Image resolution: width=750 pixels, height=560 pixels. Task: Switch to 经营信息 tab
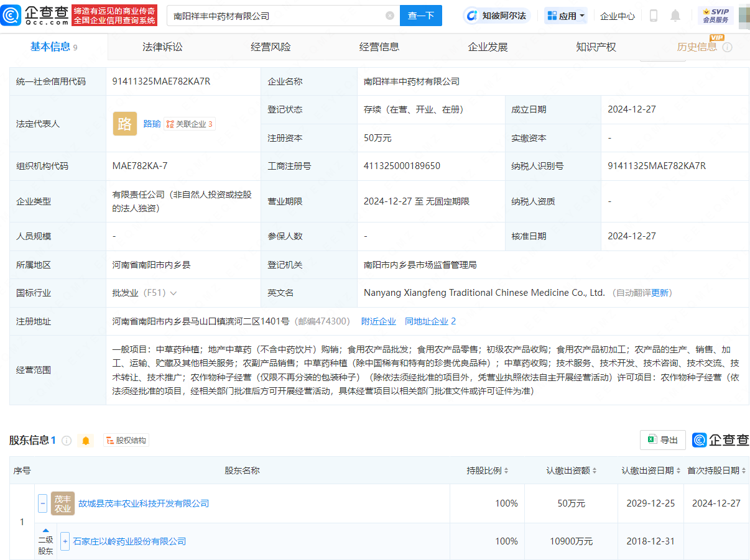coord(379,47)
